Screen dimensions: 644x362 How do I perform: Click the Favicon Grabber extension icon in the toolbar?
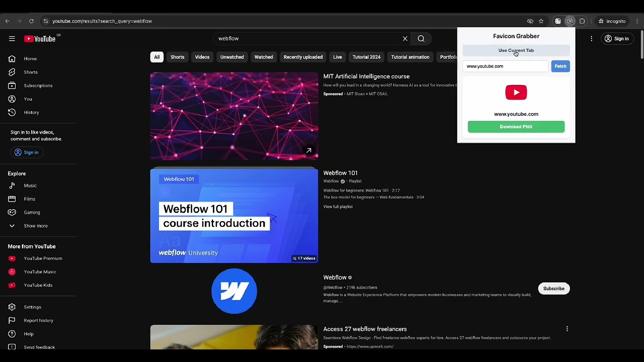pos(570,21)
